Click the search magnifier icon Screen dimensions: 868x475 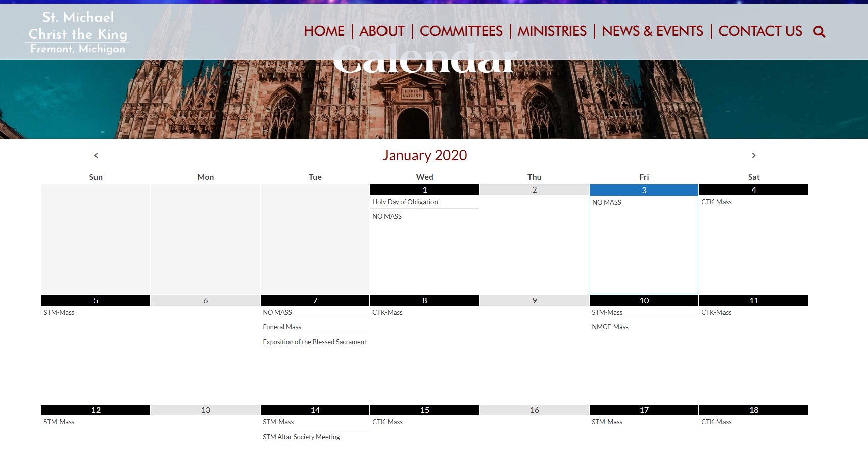(819, 32)
